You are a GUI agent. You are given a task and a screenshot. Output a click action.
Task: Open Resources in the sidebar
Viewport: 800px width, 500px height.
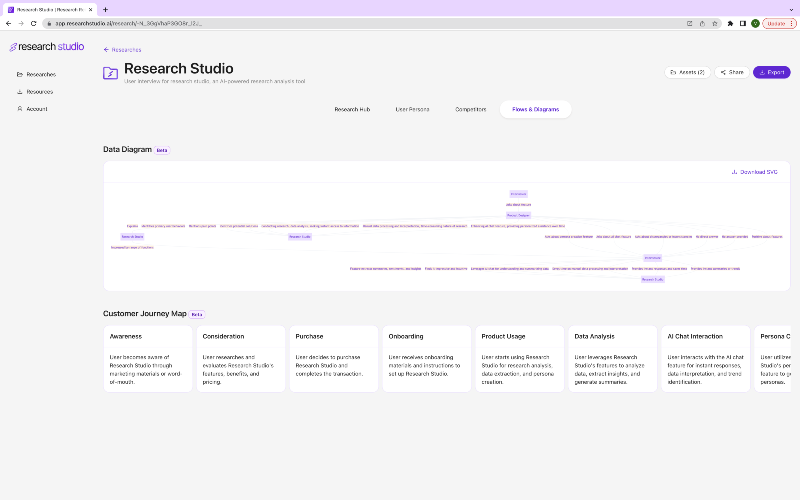click(x=35, y=92)
